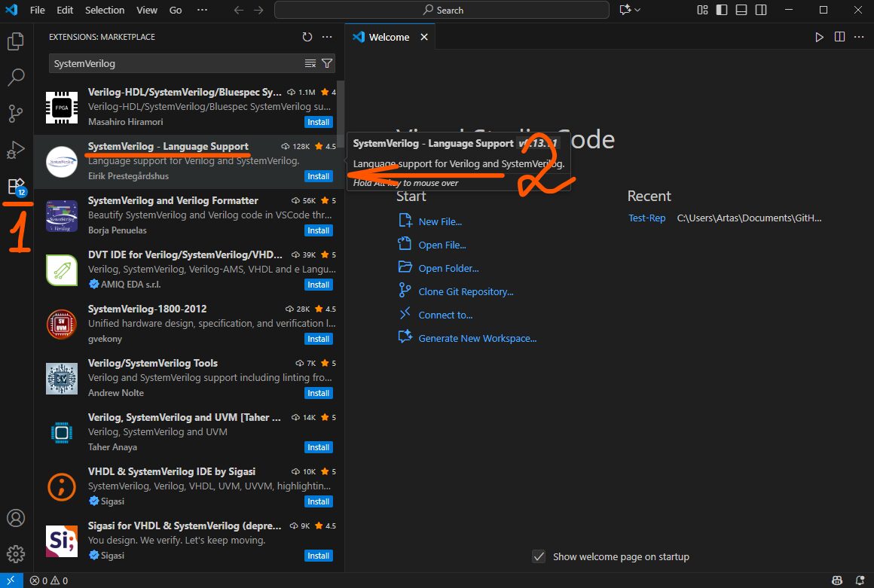Select SystemVerilog-1800-2012 extension title
Viewport: 874px width, 588px height.
pyautogui.click(x=147, y=309)
